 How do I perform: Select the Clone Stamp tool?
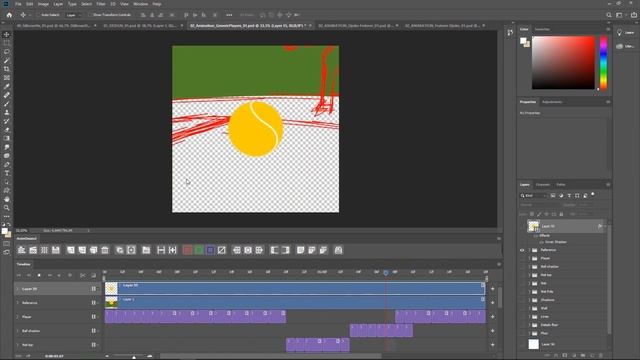click(7, 112)
